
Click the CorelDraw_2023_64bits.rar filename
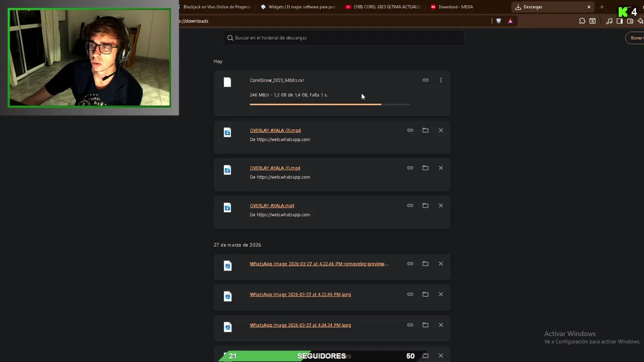(x=277, y=80)
